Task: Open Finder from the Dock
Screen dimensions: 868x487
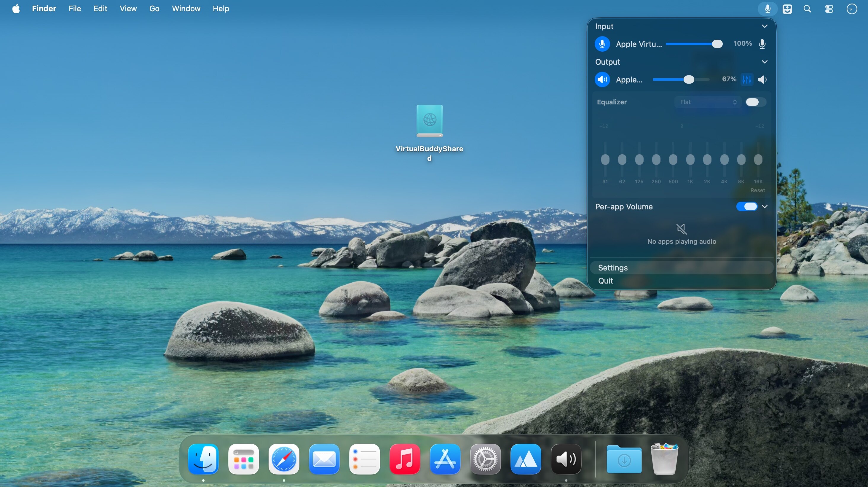Action: pos(203,459)
